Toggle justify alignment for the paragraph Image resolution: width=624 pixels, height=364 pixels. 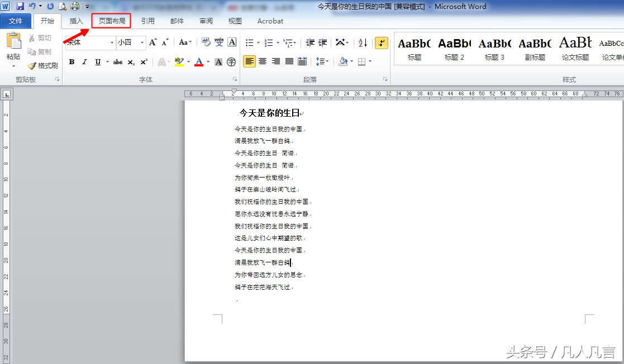point(289,61)
